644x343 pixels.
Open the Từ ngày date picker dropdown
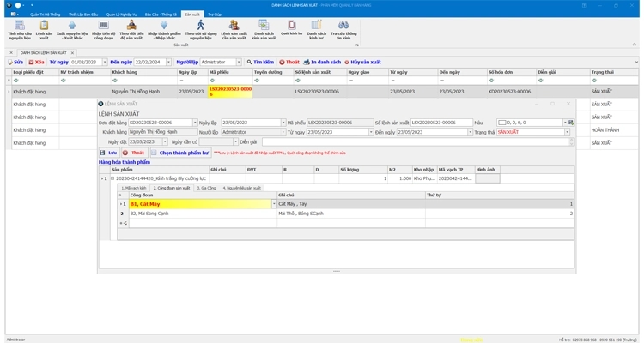(x=103, y=63)
